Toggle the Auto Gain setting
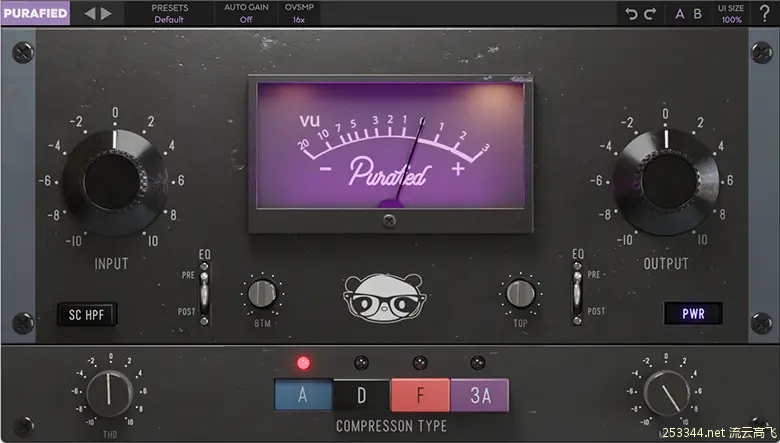The height and width of the screenshot is (443, 780). coord(246,13)
